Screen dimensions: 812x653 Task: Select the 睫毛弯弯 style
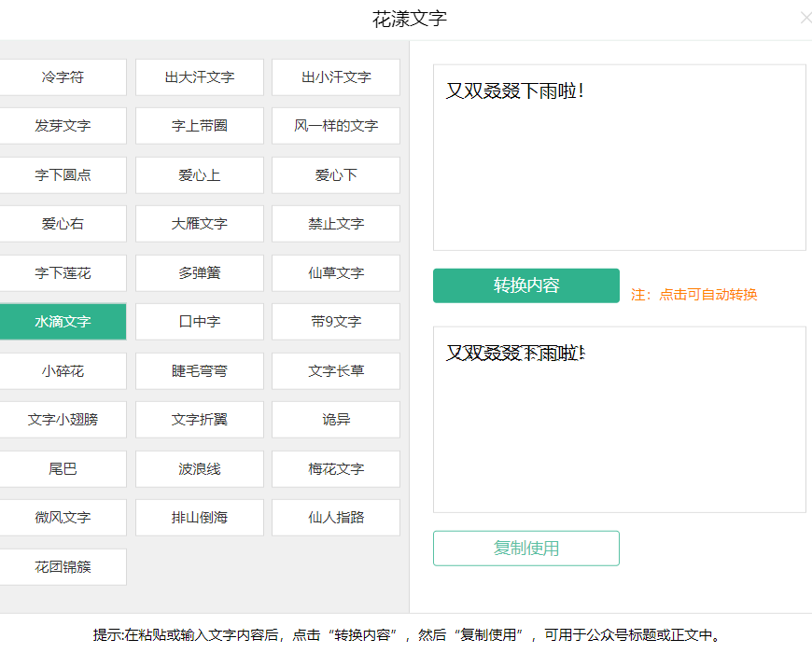[x=199, y=371]
